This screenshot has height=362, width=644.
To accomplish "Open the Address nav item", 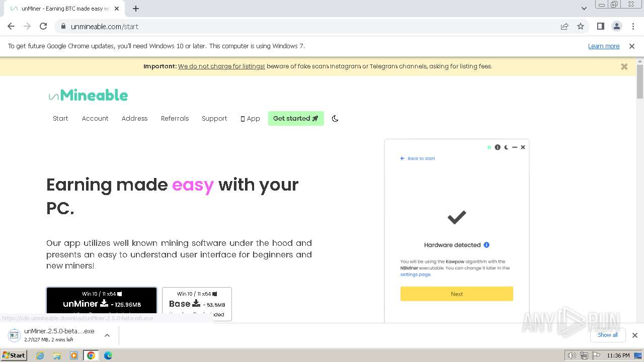I will tap(134, 118).
